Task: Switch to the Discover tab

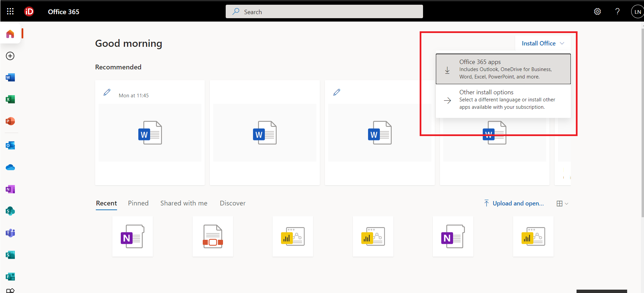Action: coord(233,203)
